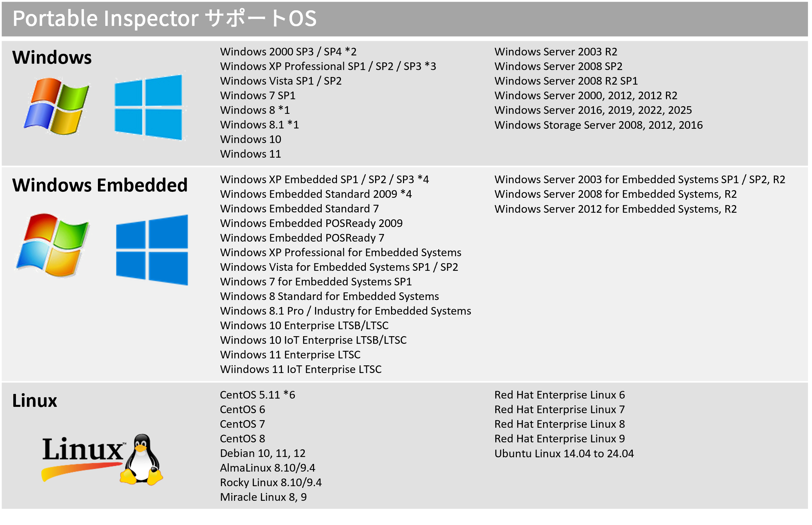Viewport: 812px width, 525px height.
Task: Click the AlmaLinux 8.10/9.4 entry
Action: tap(267, 468)
